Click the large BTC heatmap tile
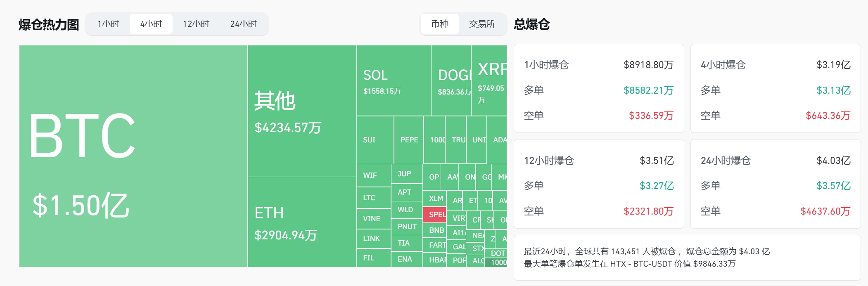 tap(133, 156)
